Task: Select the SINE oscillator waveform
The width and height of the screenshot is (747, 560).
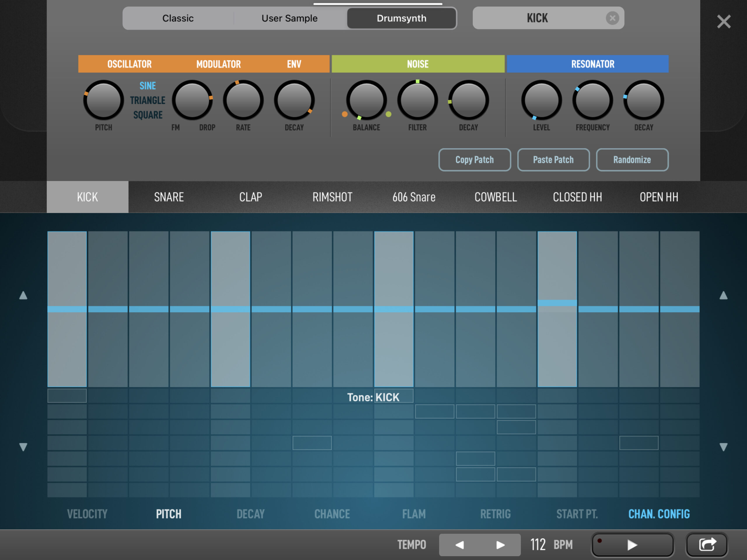Action: pos(148,86)
